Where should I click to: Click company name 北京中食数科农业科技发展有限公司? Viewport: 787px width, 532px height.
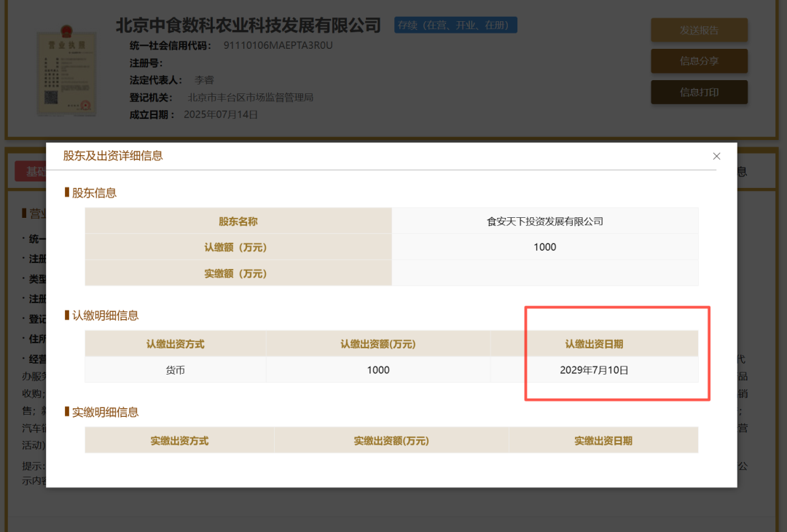pos(248,24)
